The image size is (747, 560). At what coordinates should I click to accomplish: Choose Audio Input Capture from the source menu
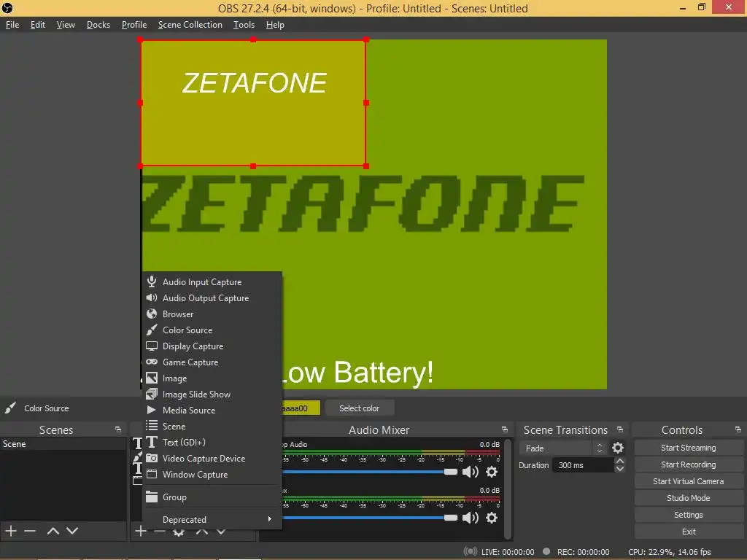point(212,282)
